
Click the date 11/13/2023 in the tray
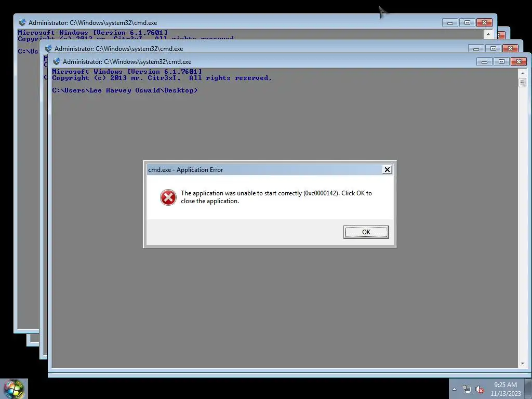[x=505, y=394]
